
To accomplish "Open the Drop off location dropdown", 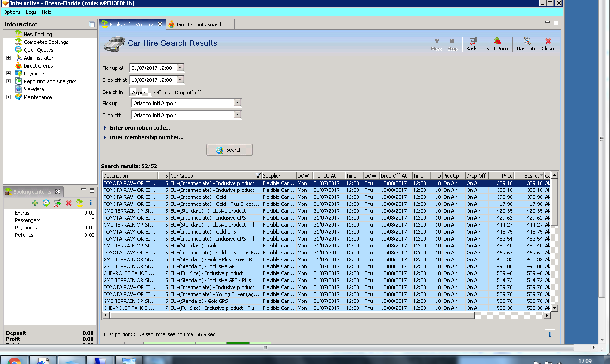I will pyautogui.click(x=237, y=115).
